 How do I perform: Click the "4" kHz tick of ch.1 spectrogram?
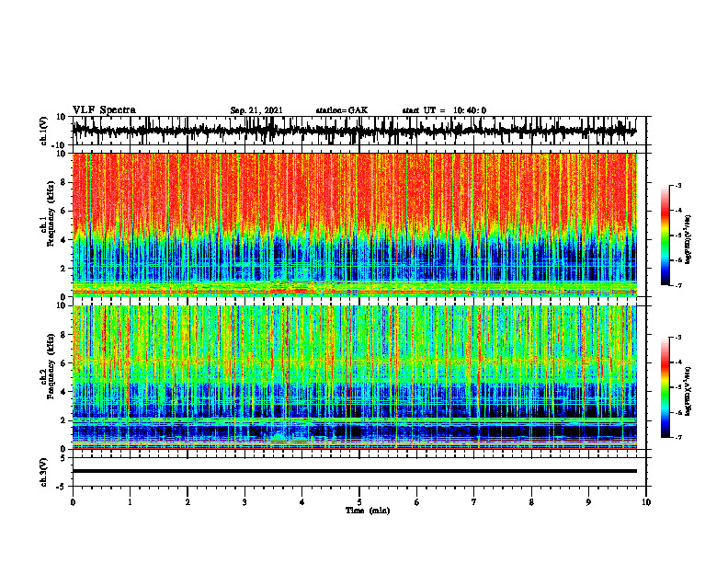tap(64, 240)
